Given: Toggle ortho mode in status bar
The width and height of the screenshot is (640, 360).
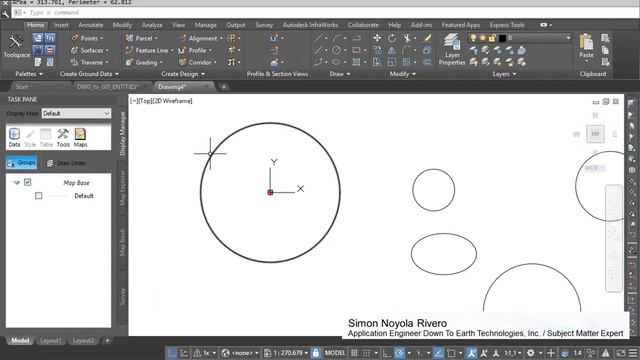Looking at the screenshot, I should pos(387,353).
